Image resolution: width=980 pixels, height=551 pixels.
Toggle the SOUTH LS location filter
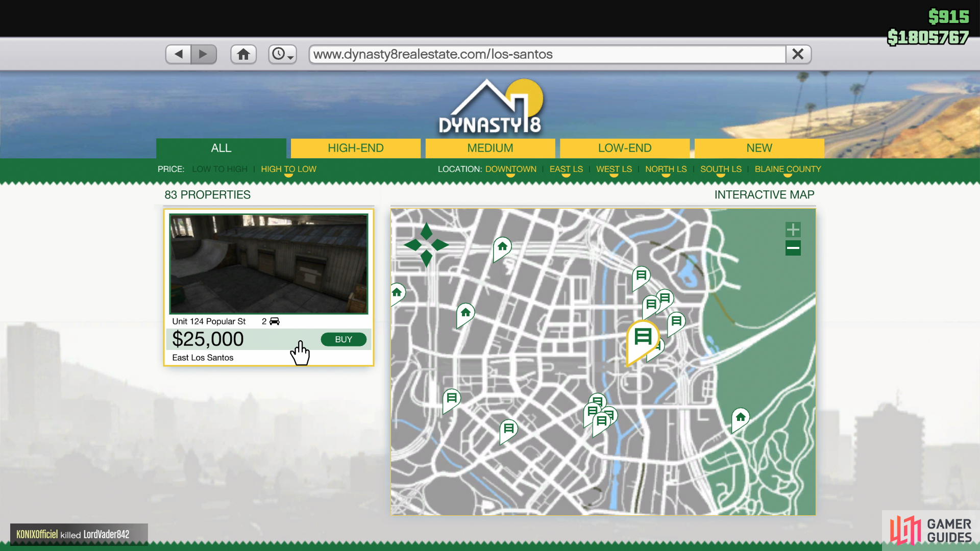721,169
